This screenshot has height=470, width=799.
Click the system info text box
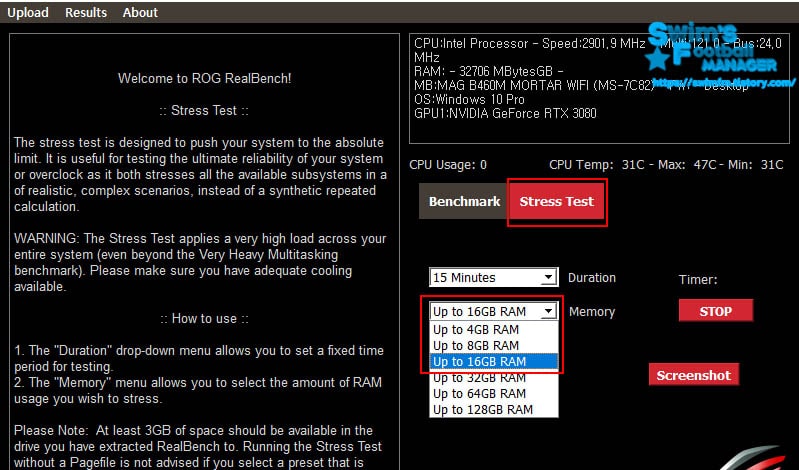click(x=599, y=88)
